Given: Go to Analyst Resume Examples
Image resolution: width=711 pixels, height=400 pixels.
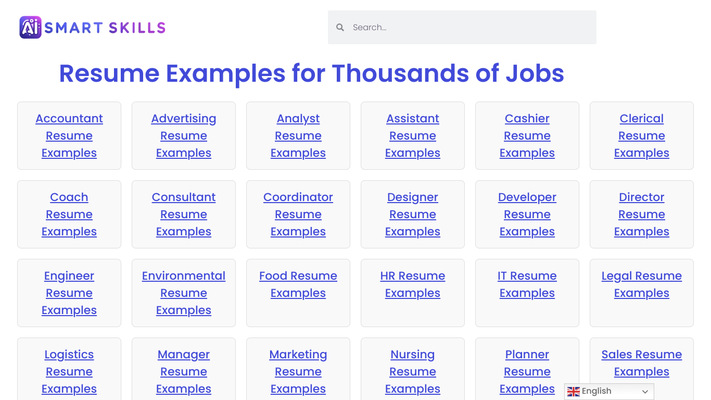Looking at the screenshot, I should click(x=298, y=136).
